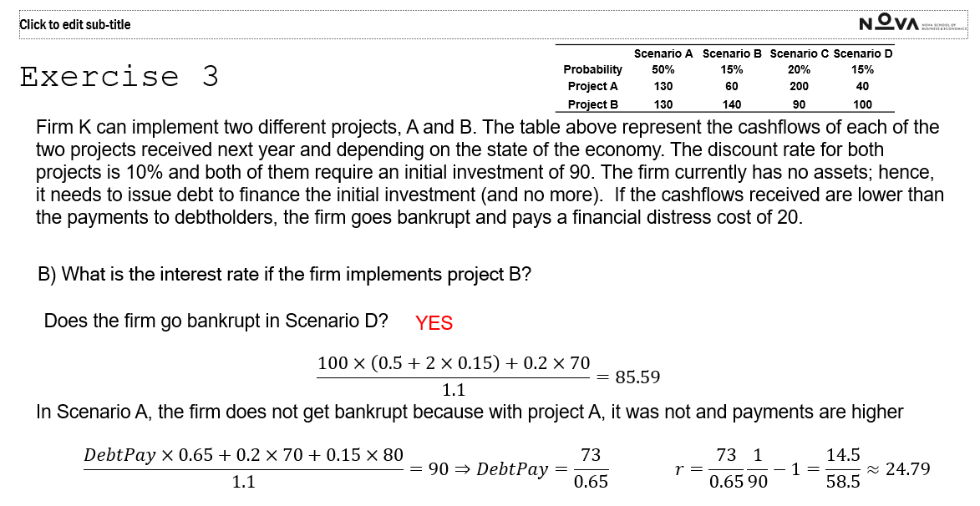Click the 200 cashflow under Scenario C
980x506 pixels.
coord(799,86)
